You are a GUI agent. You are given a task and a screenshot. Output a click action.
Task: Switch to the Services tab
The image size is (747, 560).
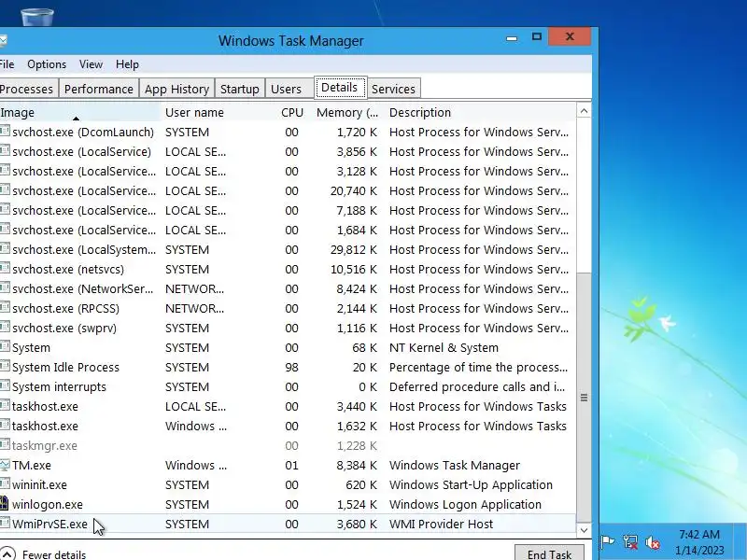coord(393,89)
